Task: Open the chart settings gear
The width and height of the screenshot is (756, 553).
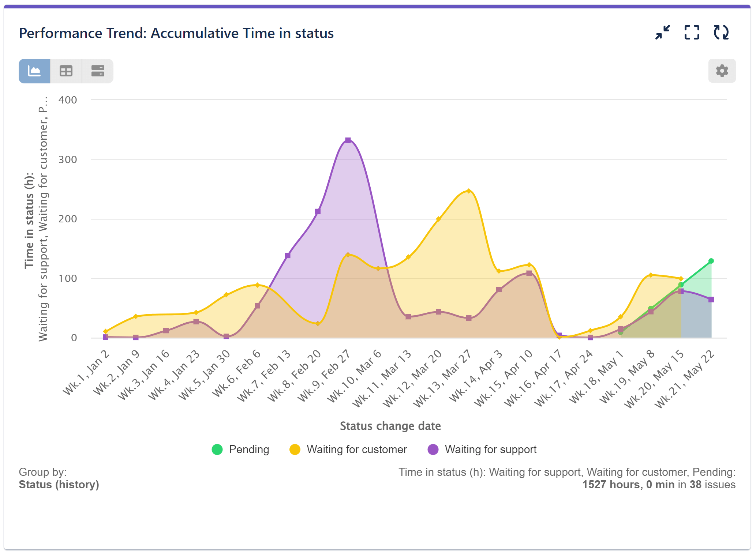Action: pos(722,71)
